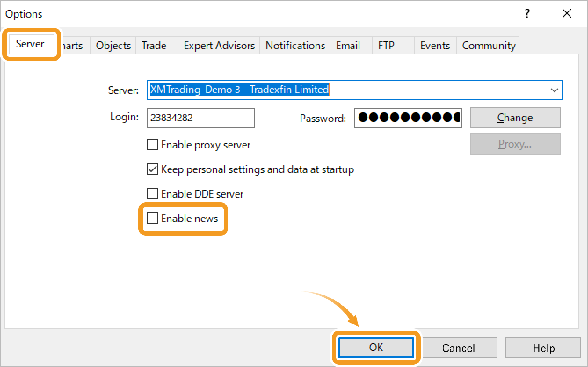Click the Help question mark icon
This screenshot has width=588, height=367.
[527, 14]
